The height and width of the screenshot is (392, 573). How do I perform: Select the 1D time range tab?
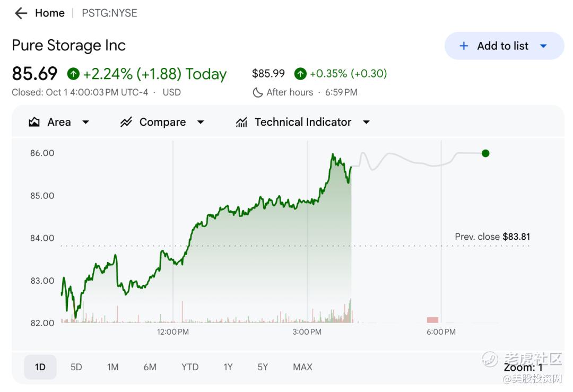click(x=40, y=367)
